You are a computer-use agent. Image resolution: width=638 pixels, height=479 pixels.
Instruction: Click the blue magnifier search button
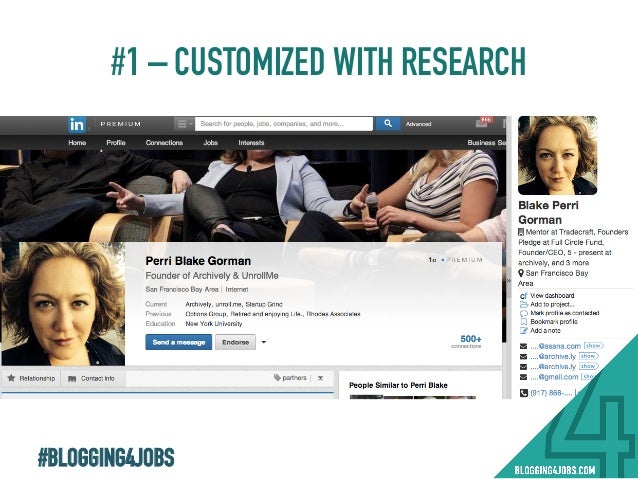coord(388,124)
